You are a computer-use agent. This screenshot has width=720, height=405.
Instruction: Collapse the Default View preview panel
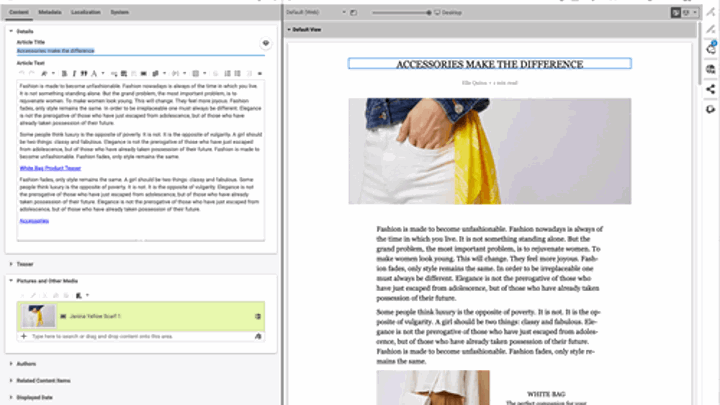pyautogui.click(x=288, y=30)
